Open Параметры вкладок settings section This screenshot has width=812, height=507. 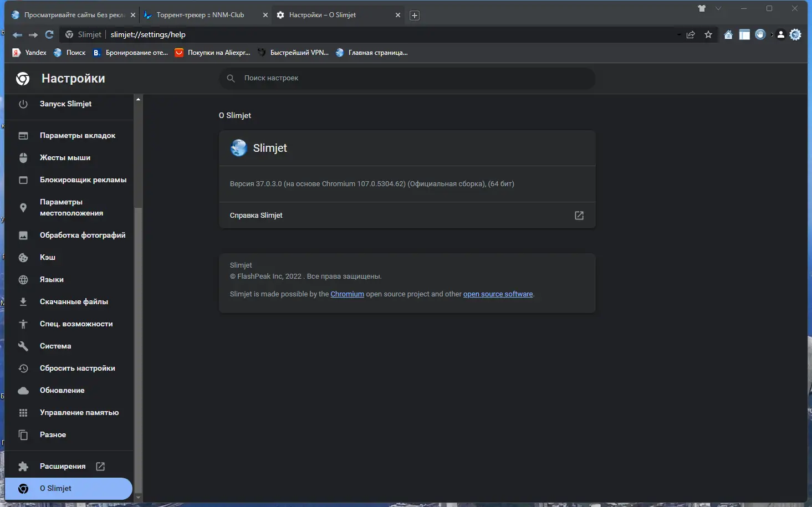[x=69, y=136]
